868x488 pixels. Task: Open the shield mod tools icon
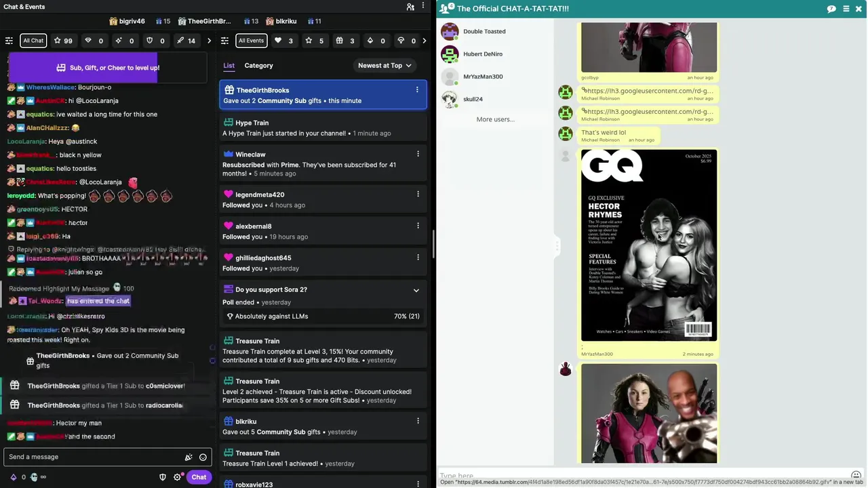coord(163,477)
